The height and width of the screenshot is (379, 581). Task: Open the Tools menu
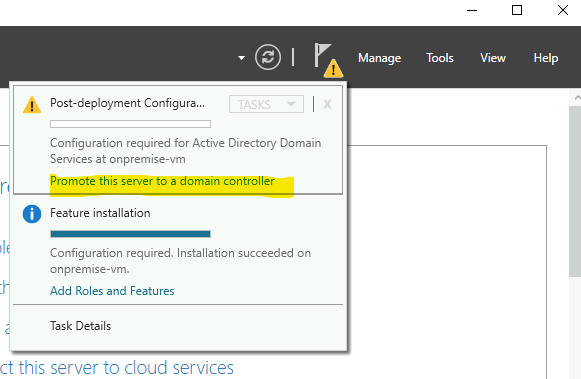(x=440, y=58)
